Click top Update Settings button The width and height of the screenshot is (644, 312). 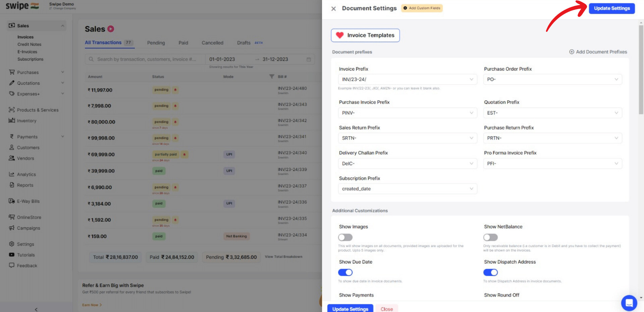pyautogui.click(x=612, y=8)
